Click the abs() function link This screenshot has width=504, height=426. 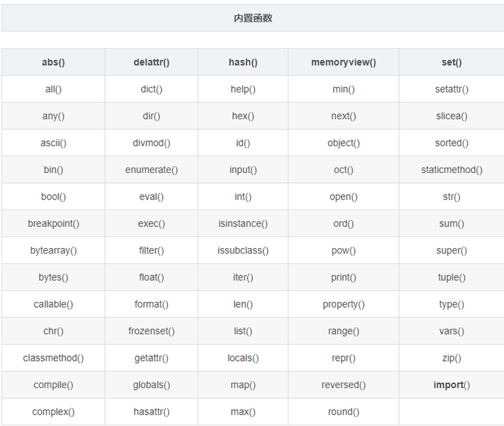(x=53, y=62)
